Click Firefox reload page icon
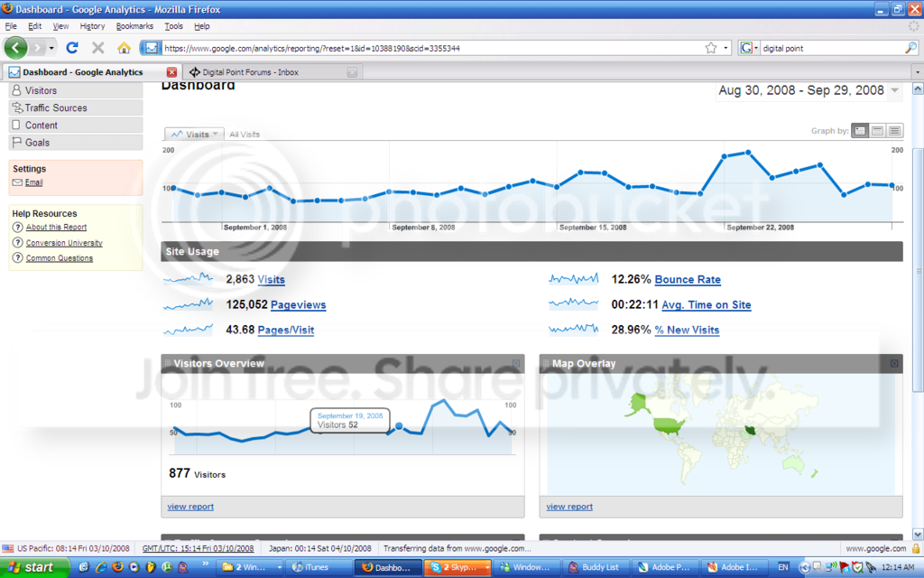 [x=72, y=48]
